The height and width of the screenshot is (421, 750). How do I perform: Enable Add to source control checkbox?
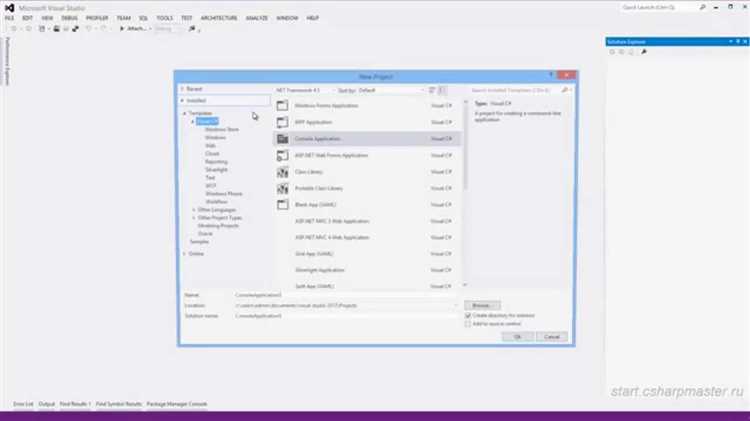tap(468, 324)
